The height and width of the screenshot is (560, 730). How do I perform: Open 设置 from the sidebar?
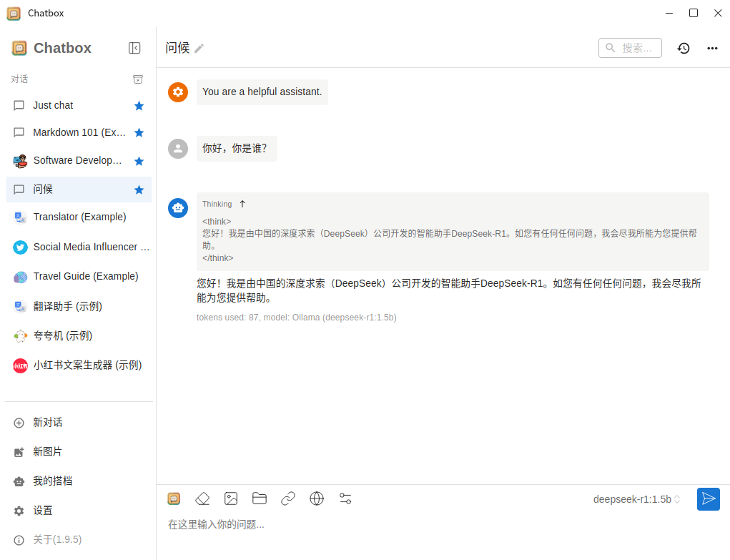pyautogui.click(x=41, y=510)
